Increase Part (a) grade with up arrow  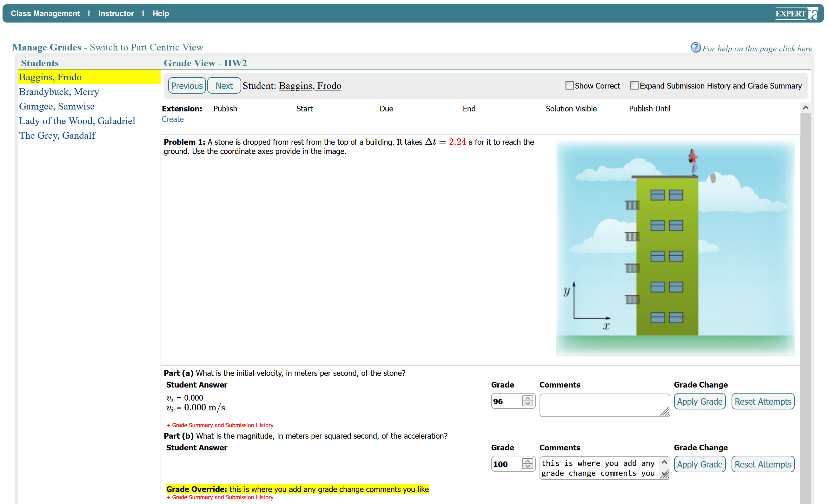pos(527,398)
